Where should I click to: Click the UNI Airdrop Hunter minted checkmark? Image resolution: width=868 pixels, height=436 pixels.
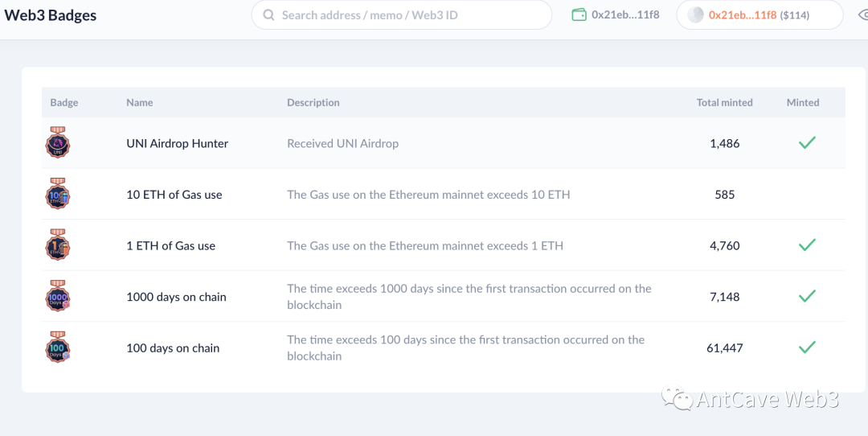click(807, 143)
